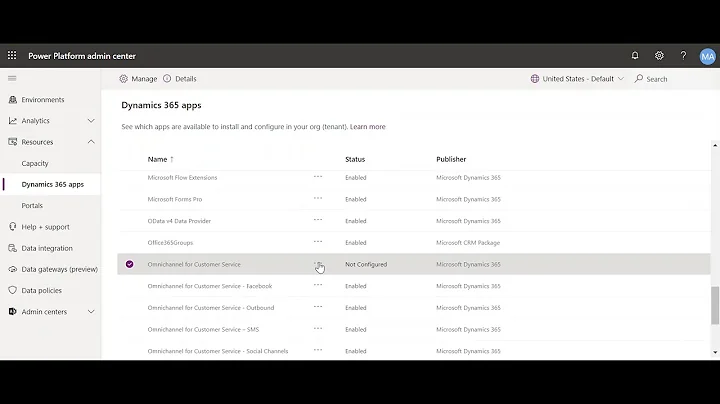Sort by the Name column header
Image resolution: width=720 pixels, height=404 pixels.
(160, 159)
